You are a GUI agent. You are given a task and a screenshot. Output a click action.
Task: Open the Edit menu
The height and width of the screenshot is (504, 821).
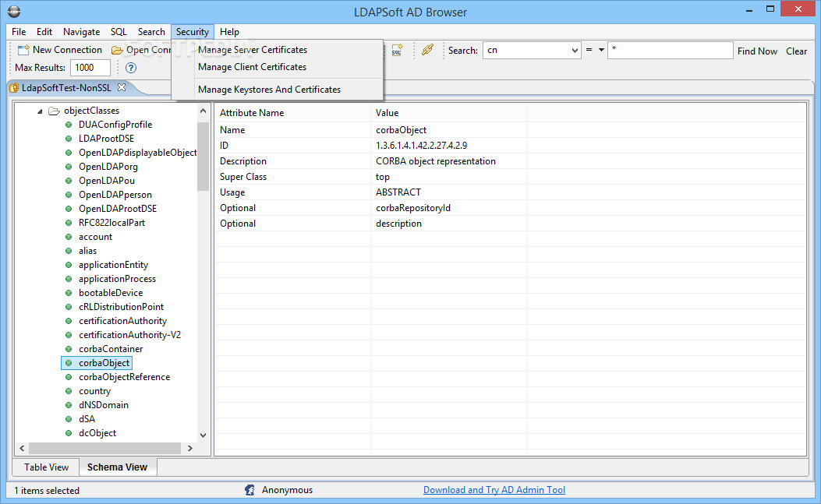(x=44, y=31)
